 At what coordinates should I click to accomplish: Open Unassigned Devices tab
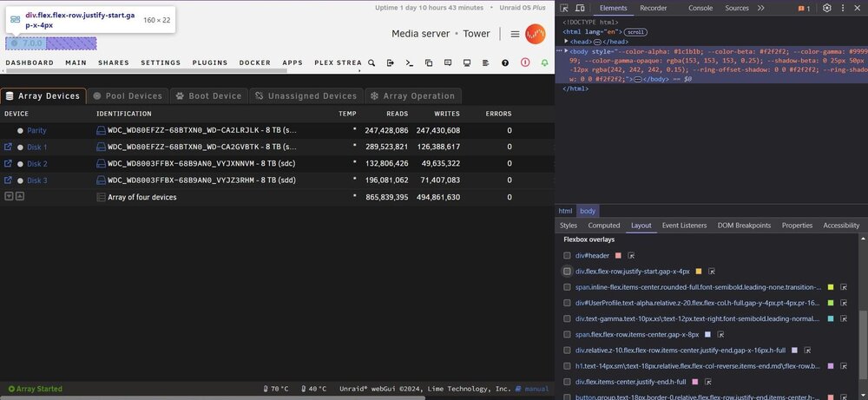pos(306,96)
